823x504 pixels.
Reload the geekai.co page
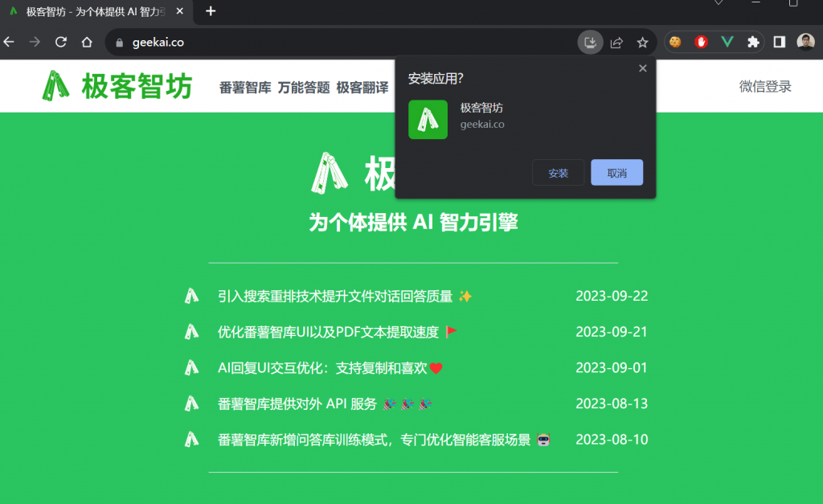61,42
